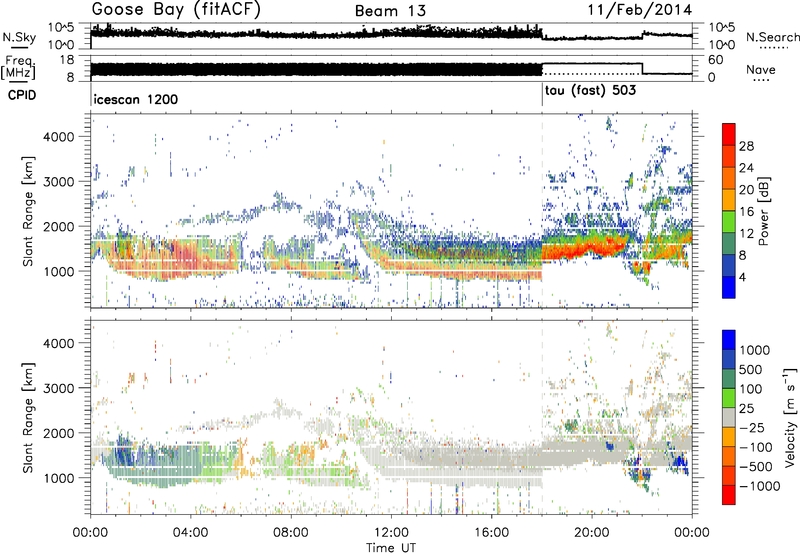Image resolution: width=800 pixels, height=554 pixels.
Task: Pick the bottom blue segment of Power colorbar
Action: 729,287
